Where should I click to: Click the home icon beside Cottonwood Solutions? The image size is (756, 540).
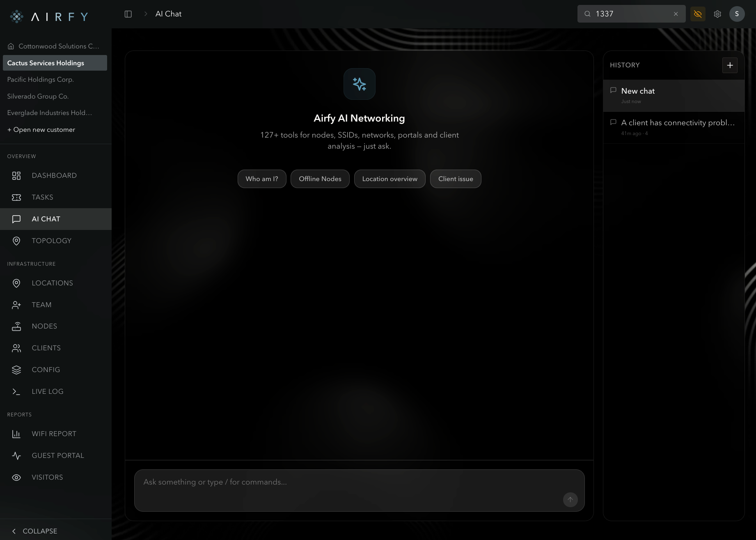click(11, 46)
